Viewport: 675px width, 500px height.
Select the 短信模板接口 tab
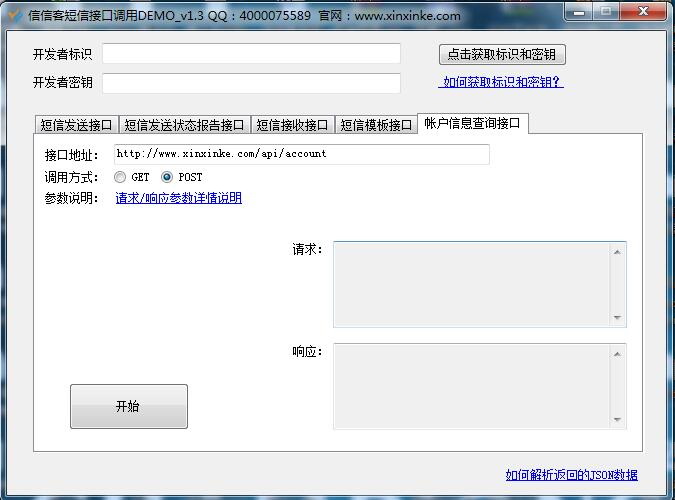coord(376,125)
